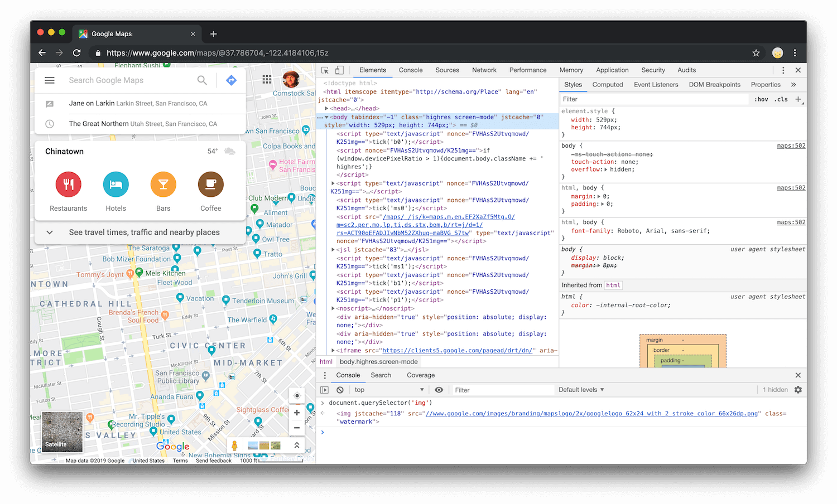The height and width of the screenshot is (504, 837).
Task: Switch to the Computed styles tab
Action: click(x=607, y=84)
